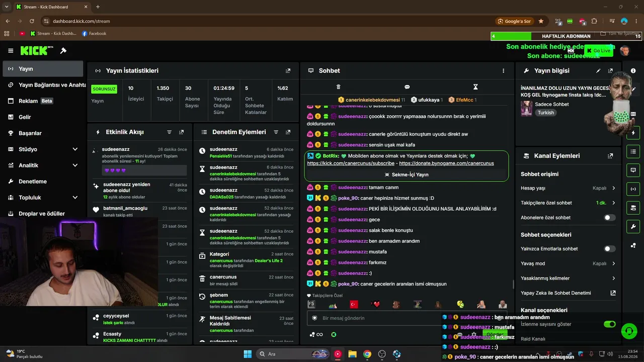The image size is (644, 362).
Task: Click the info icon in right sidebar
Action: (633, 71)
